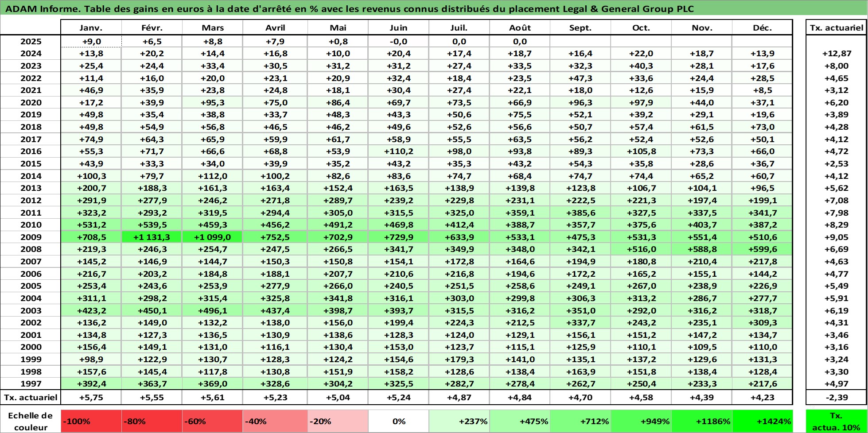The image size is (868, 433).
Task: Click the +40,3 cell in October 2023
Action: 641,66
